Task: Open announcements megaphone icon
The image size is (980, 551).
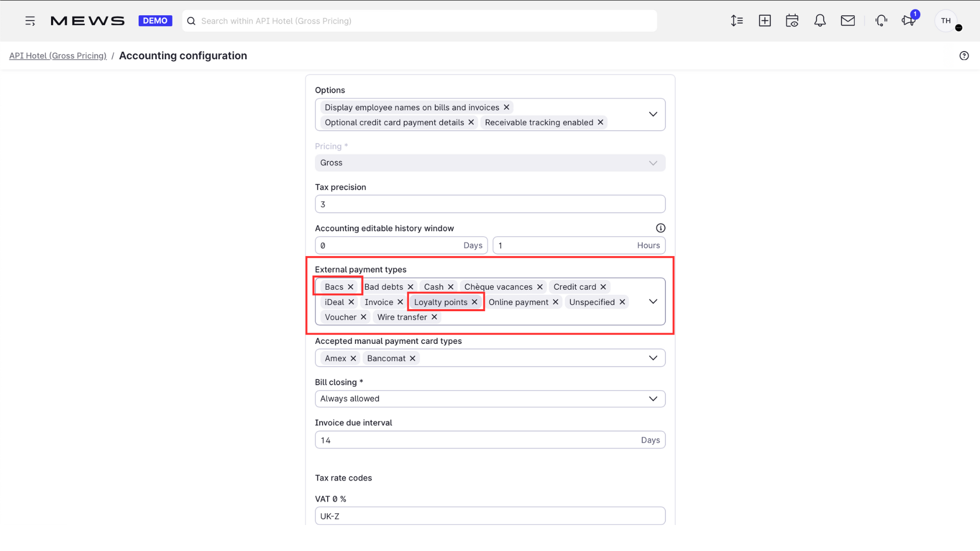Action: [909, 21]
